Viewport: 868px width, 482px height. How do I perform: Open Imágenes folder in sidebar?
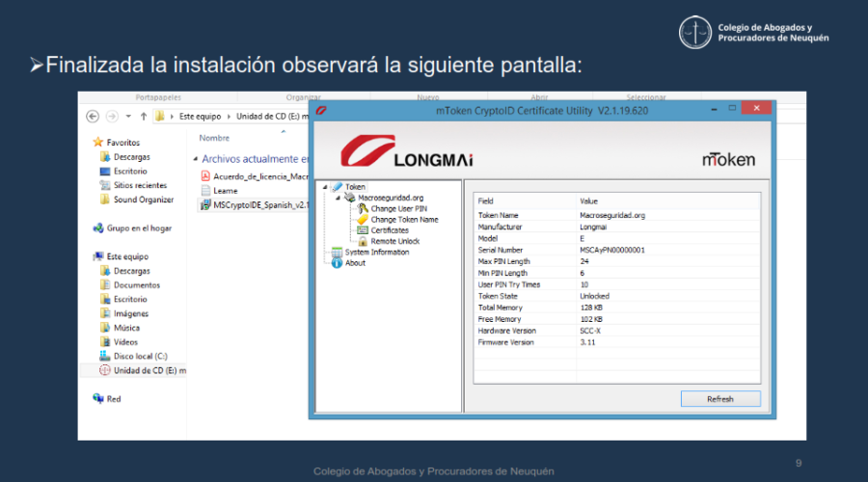pyautogui.click(x=131, y=313)
